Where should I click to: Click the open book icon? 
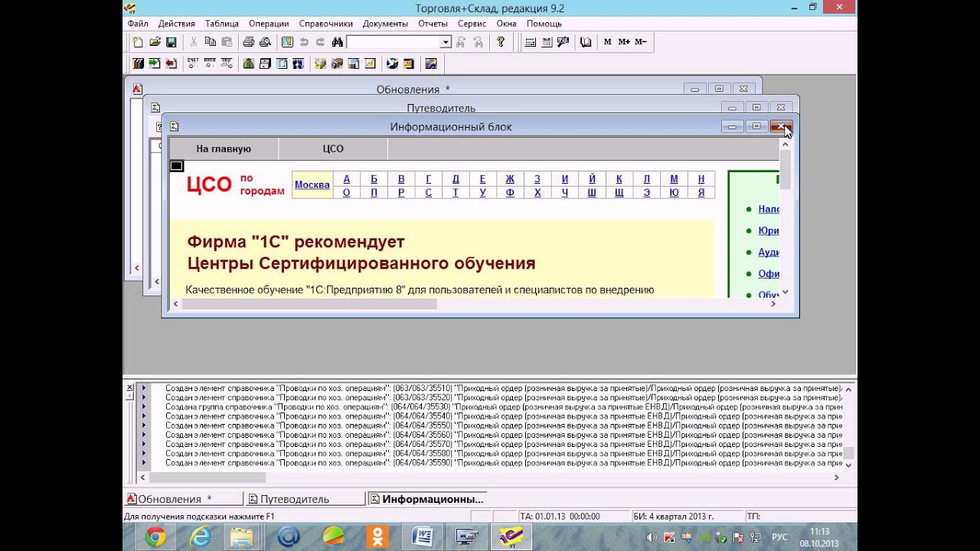[x=586, y=42]
